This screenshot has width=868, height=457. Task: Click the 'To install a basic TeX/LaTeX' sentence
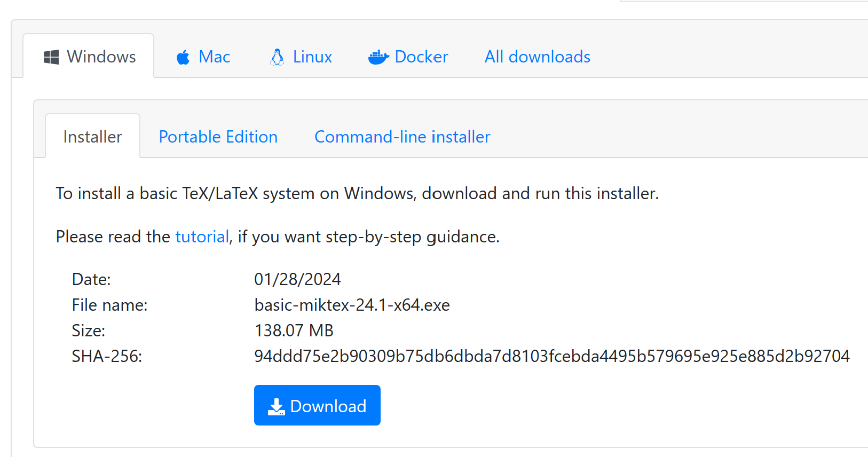pos(357,193)
